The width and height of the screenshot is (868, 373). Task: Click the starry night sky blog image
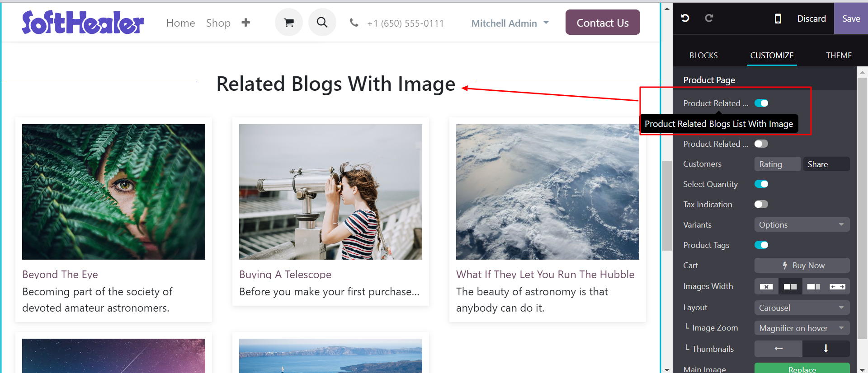[113, 356]
